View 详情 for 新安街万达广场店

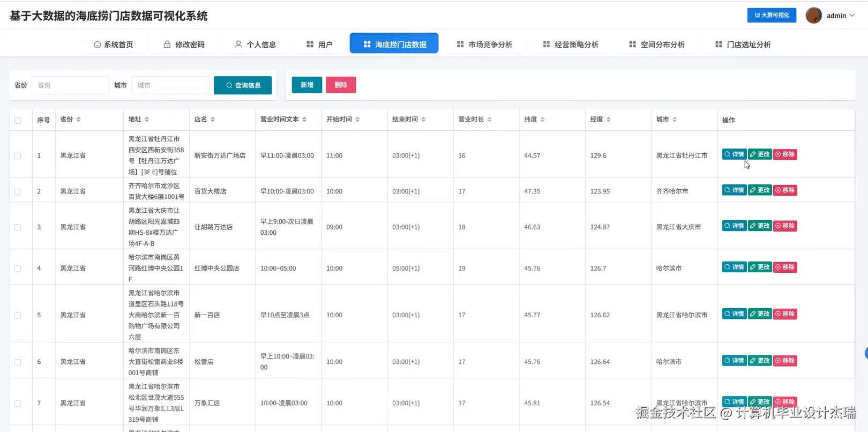pos(734,154)
